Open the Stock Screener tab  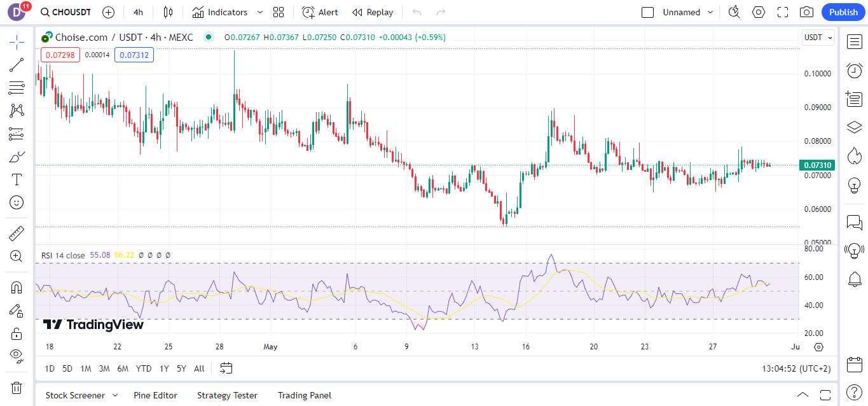pyautogui.click(x=75, y=395)
